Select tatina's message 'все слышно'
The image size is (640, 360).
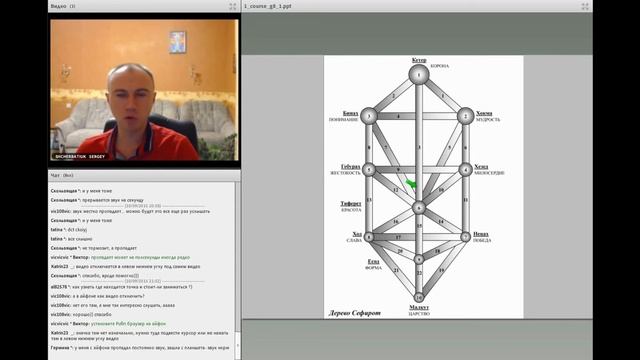coord(71,239)
